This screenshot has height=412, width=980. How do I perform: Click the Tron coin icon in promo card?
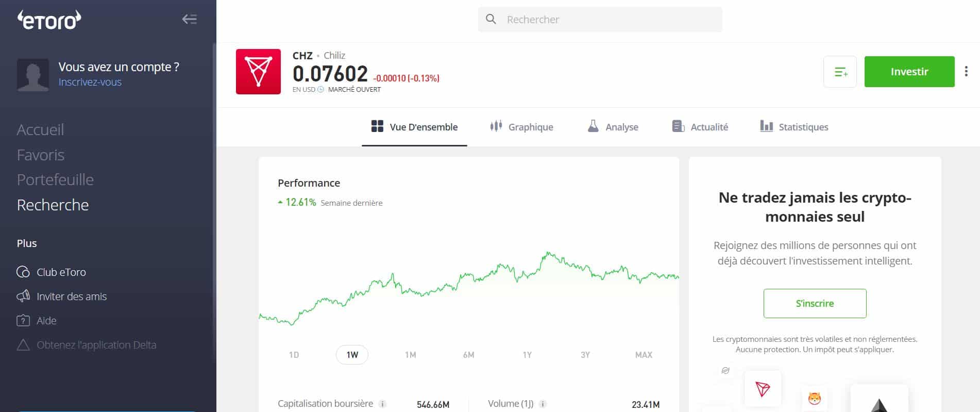(763, 389)
